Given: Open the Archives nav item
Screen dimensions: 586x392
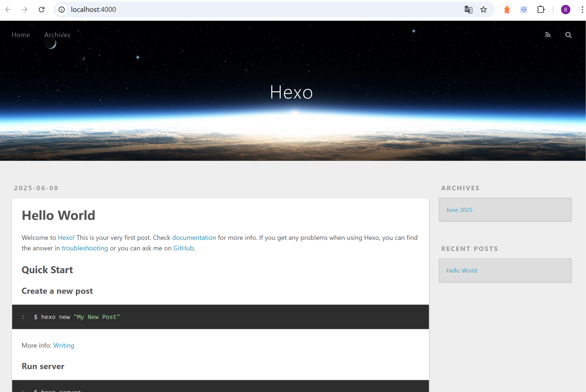Looking at the screenshot, I should (x=57, y=35).
